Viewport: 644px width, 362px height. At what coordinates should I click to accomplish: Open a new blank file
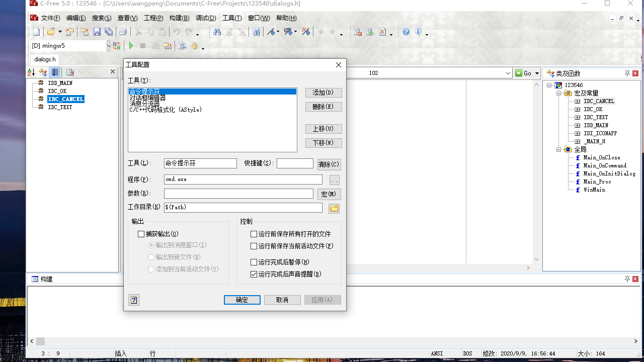point(36,31)
